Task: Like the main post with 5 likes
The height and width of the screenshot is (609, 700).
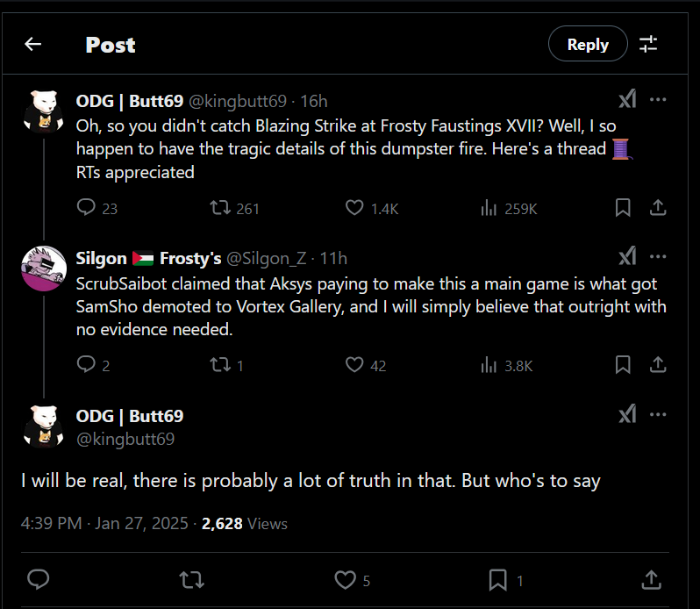Action: 346,579
